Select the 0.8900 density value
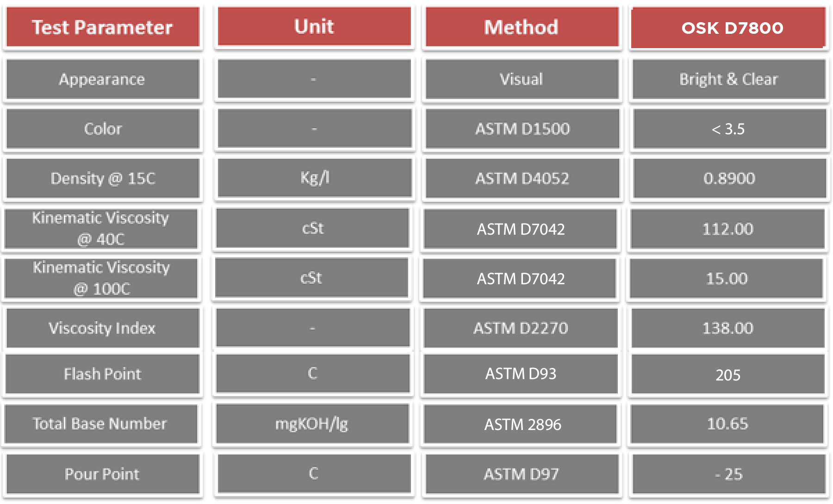833x504 pixels. [x=729, y=178]
